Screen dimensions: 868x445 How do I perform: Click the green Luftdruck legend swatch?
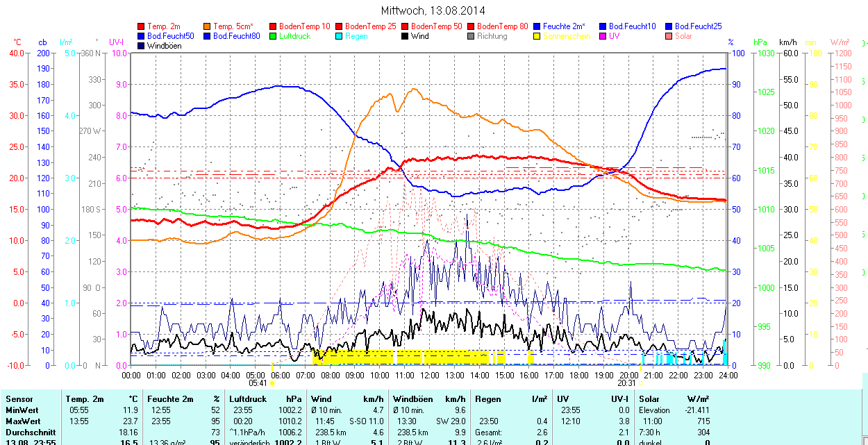point(273,36)
